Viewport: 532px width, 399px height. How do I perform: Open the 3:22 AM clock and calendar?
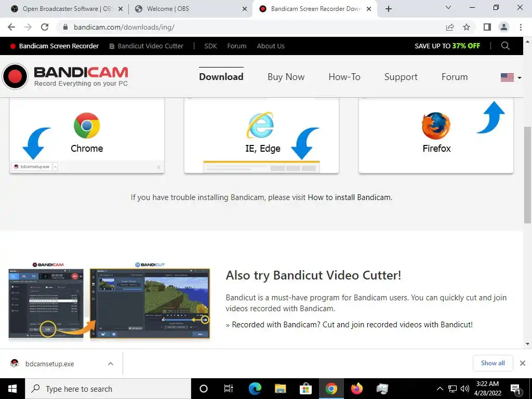(x=487, y=389)
